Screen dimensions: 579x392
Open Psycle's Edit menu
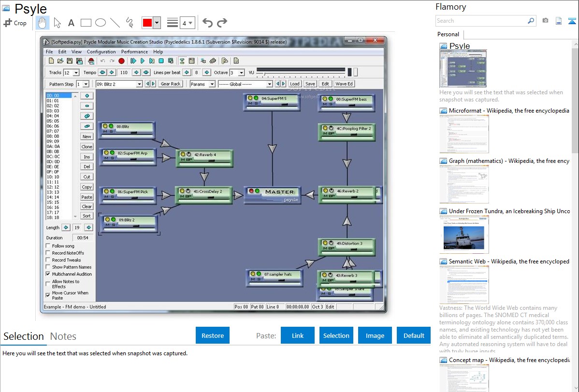coord(62,52)
